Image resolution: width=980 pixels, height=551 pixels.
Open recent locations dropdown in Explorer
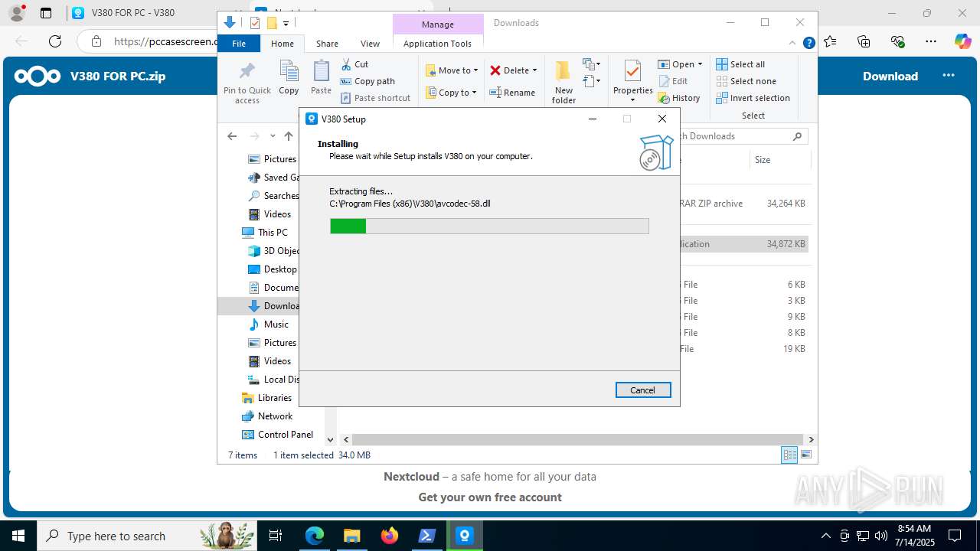(273, 136)
